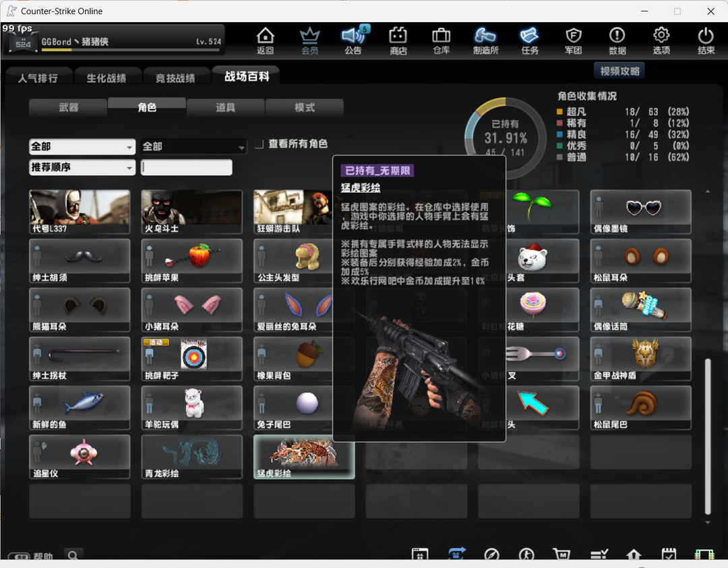The height and width of the screenshot is (568, 728).
Task: Select the 橡果背包 acorn backpack item
Action: 293,358
